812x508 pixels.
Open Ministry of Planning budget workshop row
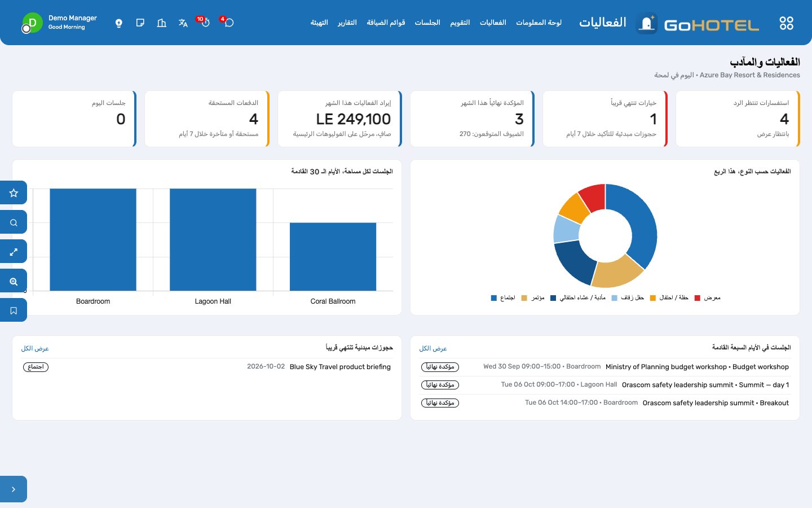[x=605, y=367]
